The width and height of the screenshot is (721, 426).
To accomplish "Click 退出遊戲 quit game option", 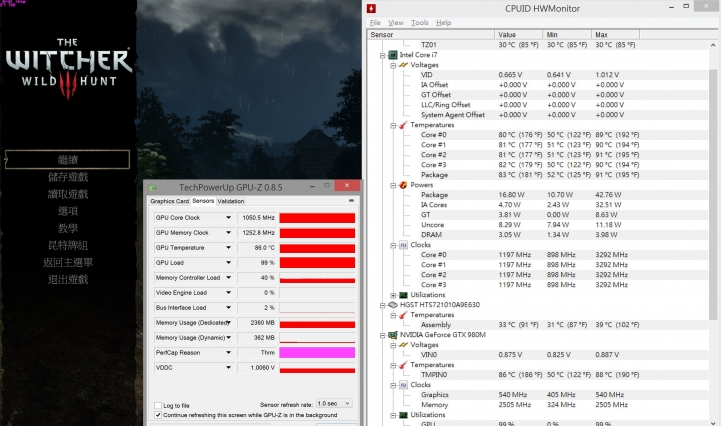I will pos(68,279).
